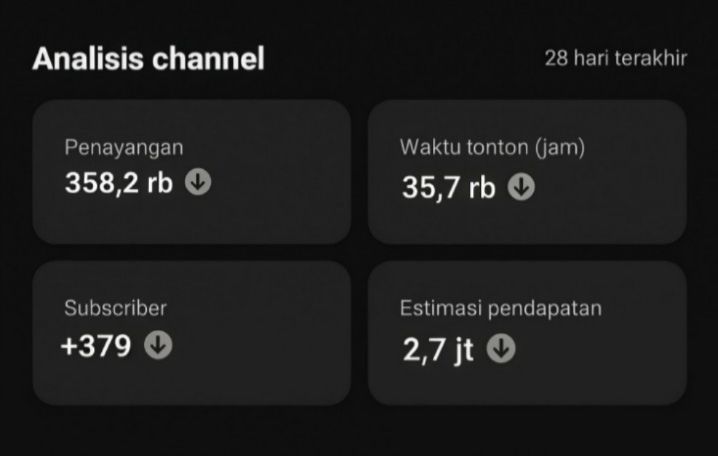Click the 358,2 rb views value
The height and width of the screenshot is (456, 718).
[x=119, y=184]
